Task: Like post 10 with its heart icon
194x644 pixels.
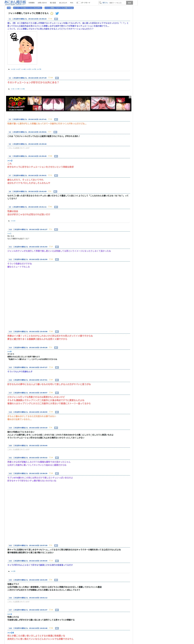Action: coord(50,229)
